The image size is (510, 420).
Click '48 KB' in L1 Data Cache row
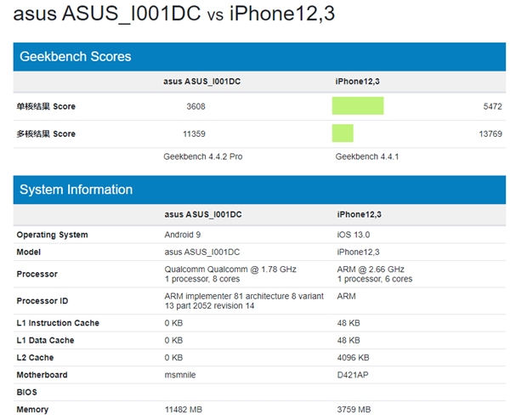(x=348, y=340)
